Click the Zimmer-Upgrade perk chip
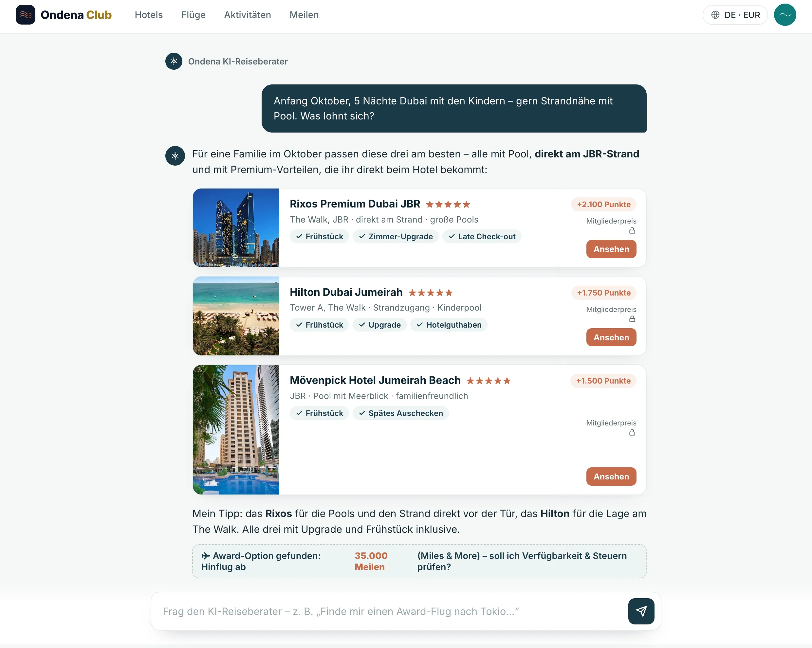 pyautogui.click(x=396, y=237)
